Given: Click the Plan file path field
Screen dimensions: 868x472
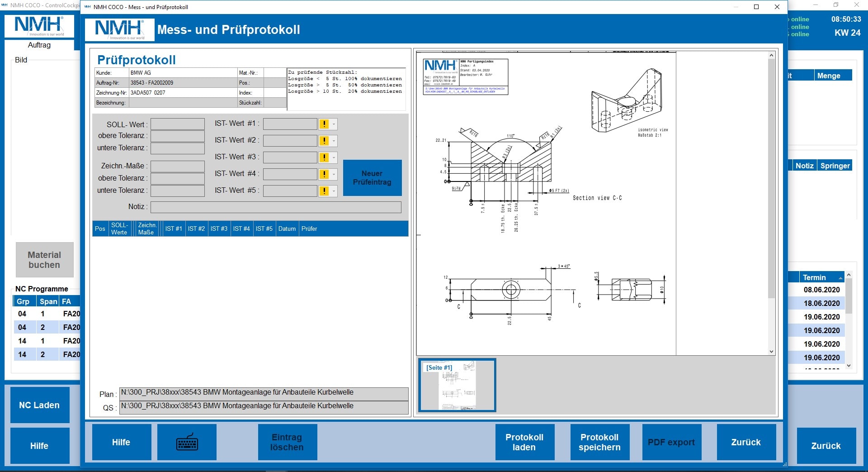Looking at the screenshot, I should pyautogui.click(x=264, y=394).
